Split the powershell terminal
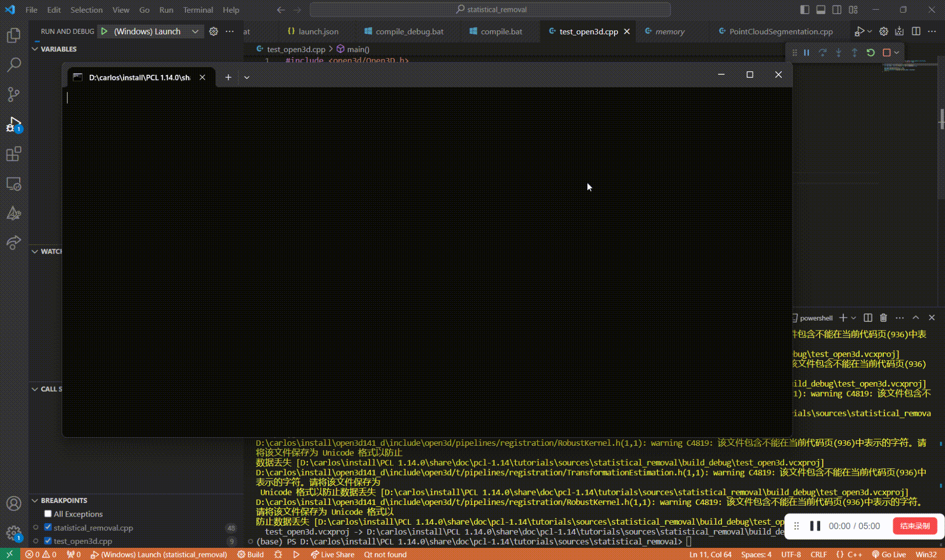This screenshot has width=945, height=560. pos(868,318)
